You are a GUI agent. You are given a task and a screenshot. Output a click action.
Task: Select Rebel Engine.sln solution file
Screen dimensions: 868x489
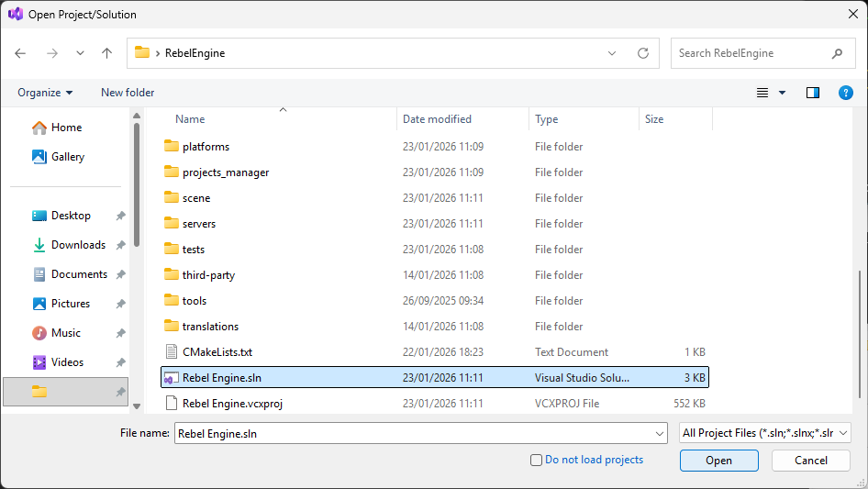(x=435, y=378)
